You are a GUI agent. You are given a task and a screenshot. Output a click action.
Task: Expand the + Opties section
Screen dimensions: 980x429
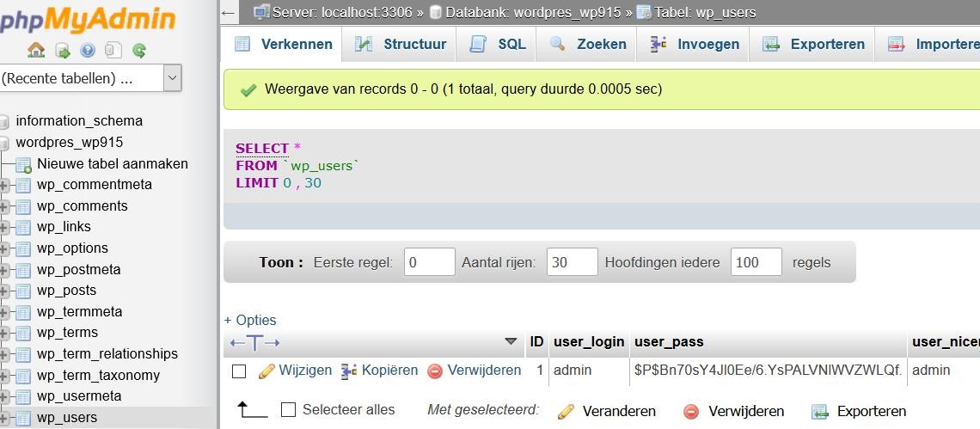[x=250, y=320]
